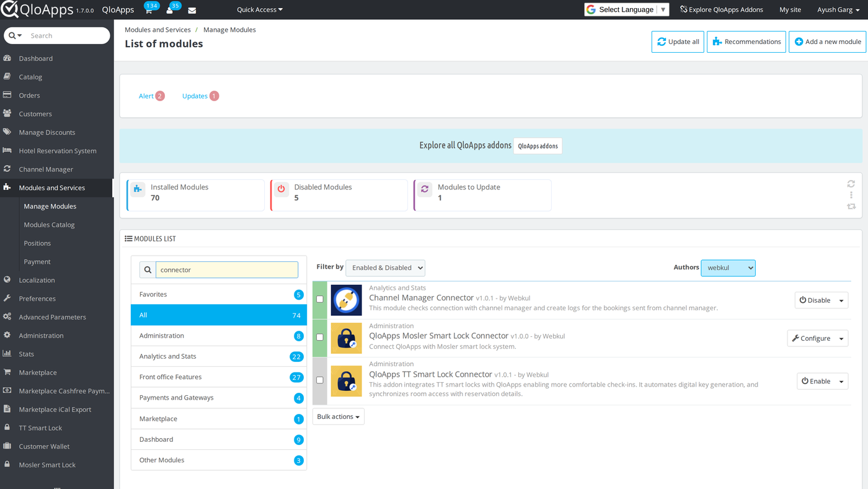The height and width of the screenshot is (489, 868).
Task: Click the Channel Manager Connector module icon
Action: (x=346, y=300)
